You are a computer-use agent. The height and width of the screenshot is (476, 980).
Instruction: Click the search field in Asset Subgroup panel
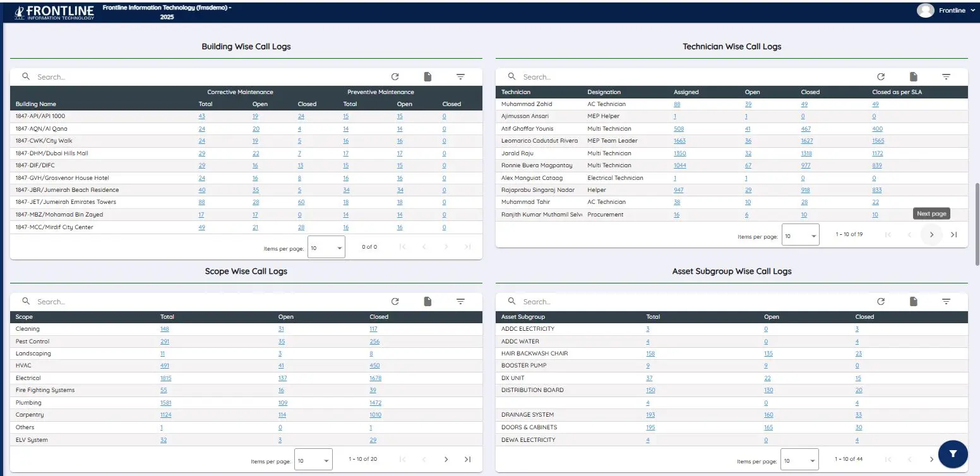point(568,301)
